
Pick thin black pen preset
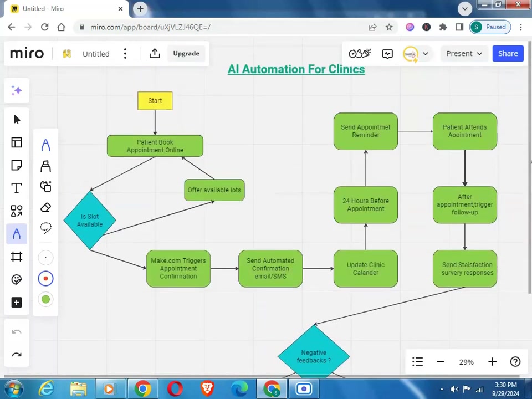46,258
